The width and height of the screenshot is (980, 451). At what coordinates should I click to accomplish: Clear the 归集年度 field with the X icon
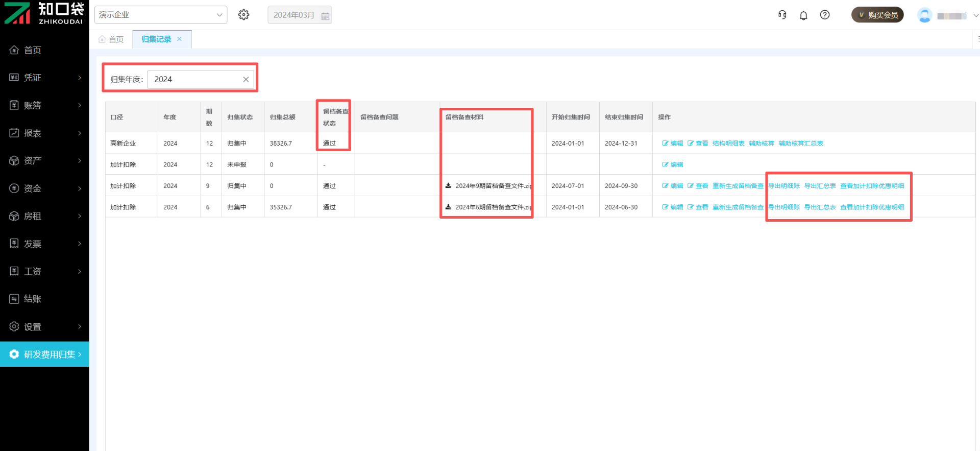246,79
